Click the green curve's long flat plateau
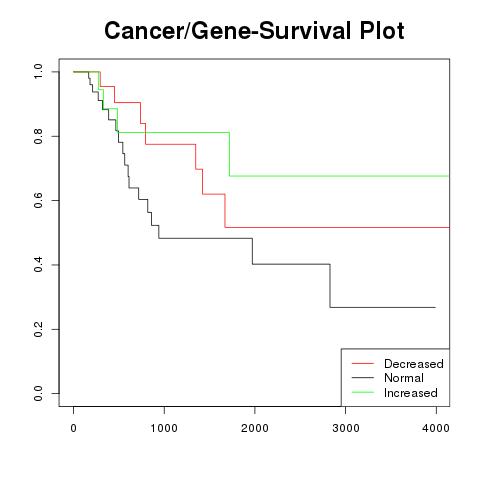The image size is (480, 480). pyautogui.click(x=339, y=176)
